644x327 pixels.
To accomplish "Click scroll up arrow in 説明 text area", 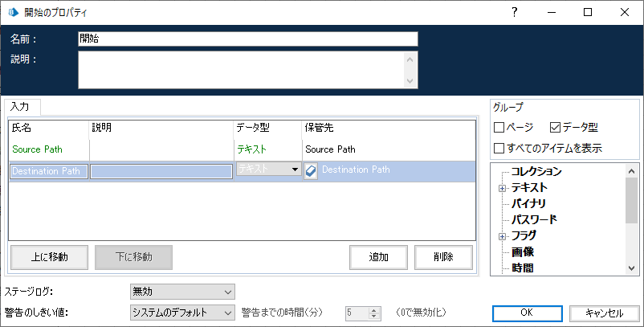I will [x=410, y=59].
